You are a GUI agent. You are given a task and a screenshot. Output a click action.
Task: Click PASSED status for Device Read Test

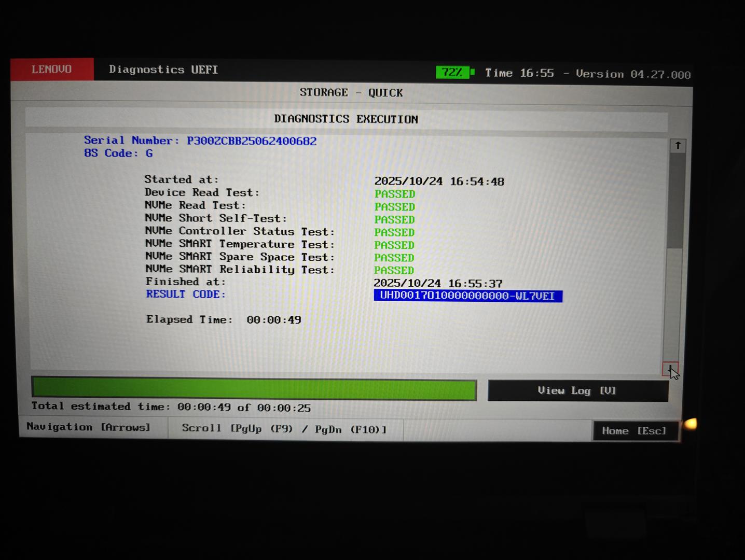point(395,194)
